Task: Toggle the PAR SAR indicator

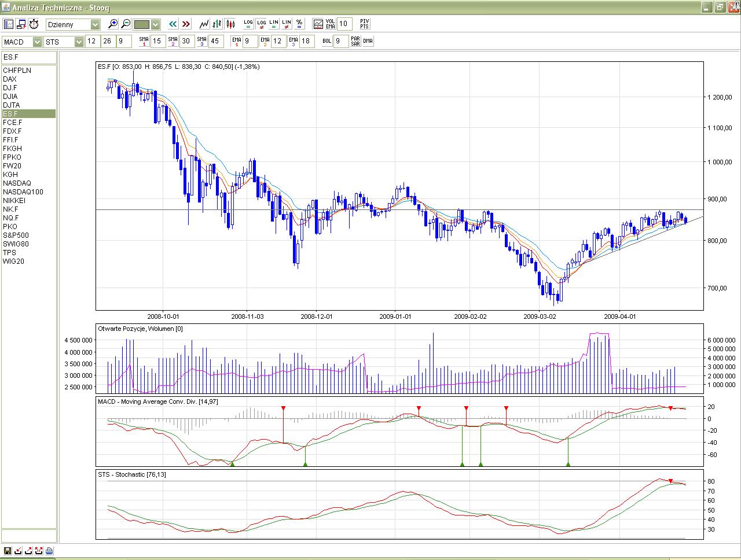Action: [x=355, y=41]
